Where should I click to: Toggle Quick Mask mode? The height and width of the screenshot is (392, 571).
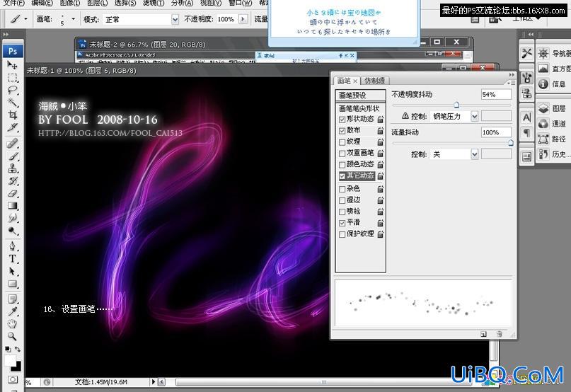tap(12, 379)
